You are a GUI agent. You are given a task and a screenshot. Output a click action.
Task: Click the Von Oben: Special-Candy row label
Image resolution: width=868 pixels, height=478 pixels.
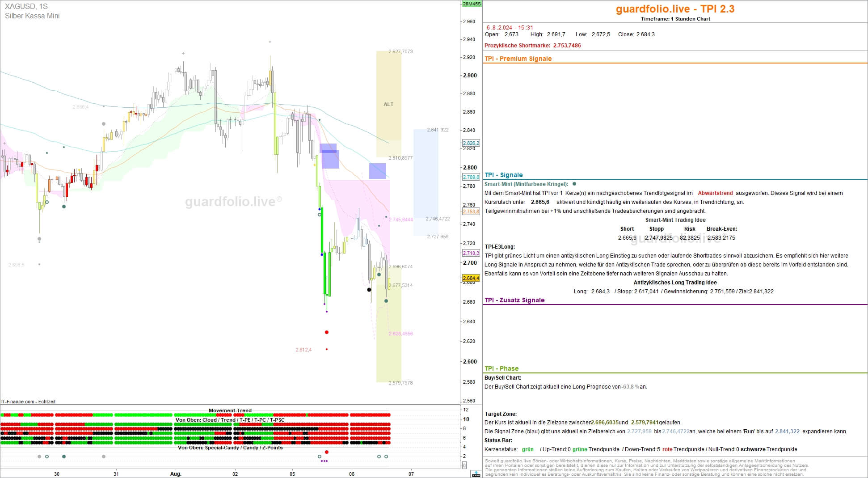230,448
